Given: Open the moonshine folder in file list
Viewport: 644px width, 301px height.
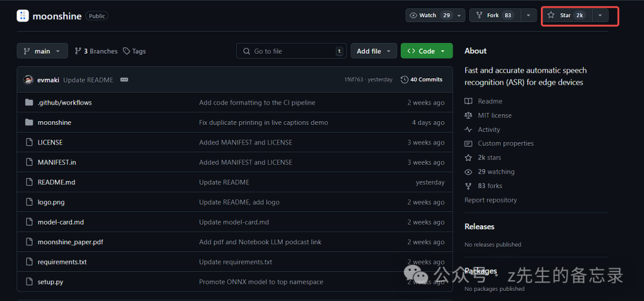Looking at the screenshot, I should pyautogui.click(x=54, y=122).
